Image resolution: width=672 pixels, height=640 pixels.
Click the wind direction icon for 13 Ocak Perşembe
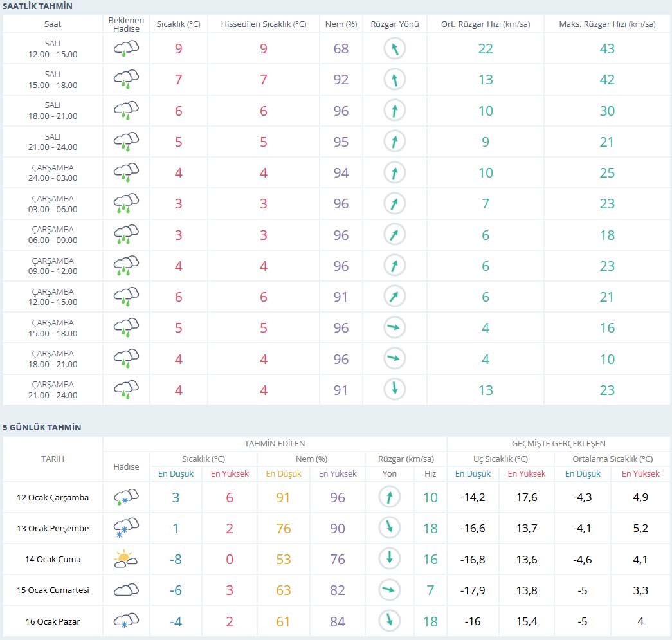[389, 529]
